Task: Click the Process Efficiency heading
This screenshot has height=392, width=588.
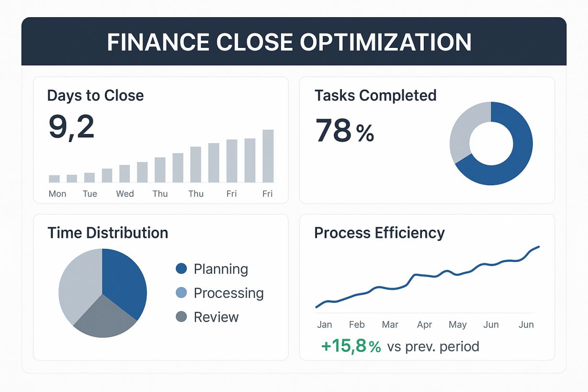Action: pyautogui.click(x=379, y=233)
